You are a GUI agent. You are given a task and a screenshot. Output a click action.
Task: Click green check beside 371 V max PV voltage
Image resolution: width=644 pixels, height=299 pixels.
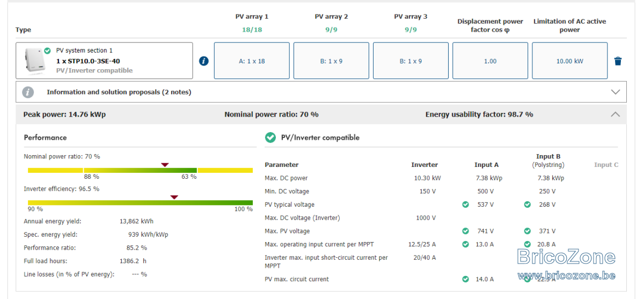coord(527,231)
